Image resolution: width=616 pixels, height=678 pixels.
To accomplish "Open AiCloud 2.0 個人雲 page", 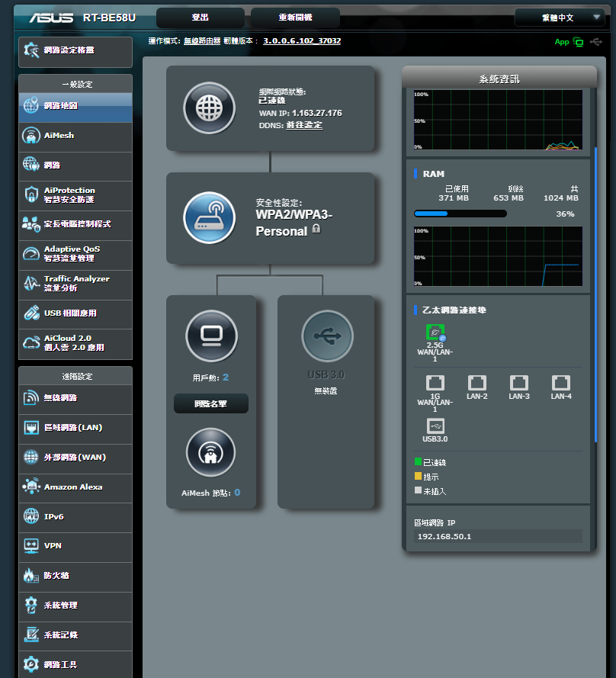I will point(75,344).
